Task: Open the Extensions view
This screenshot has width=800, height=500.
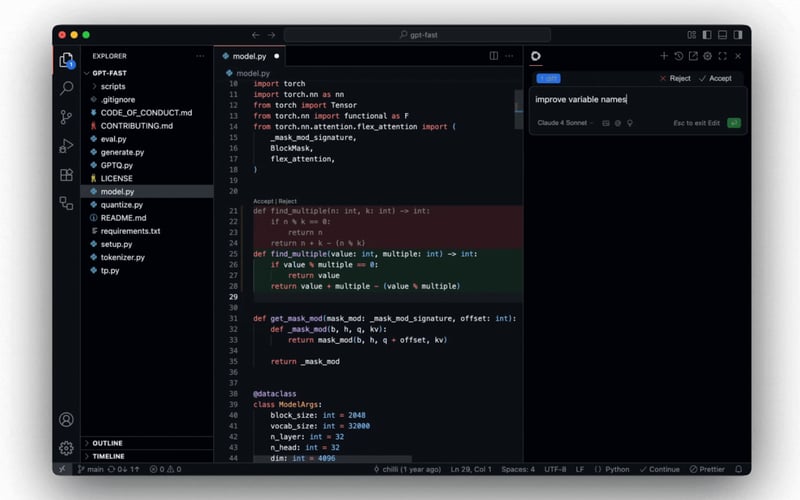Action: coord(66,175)
